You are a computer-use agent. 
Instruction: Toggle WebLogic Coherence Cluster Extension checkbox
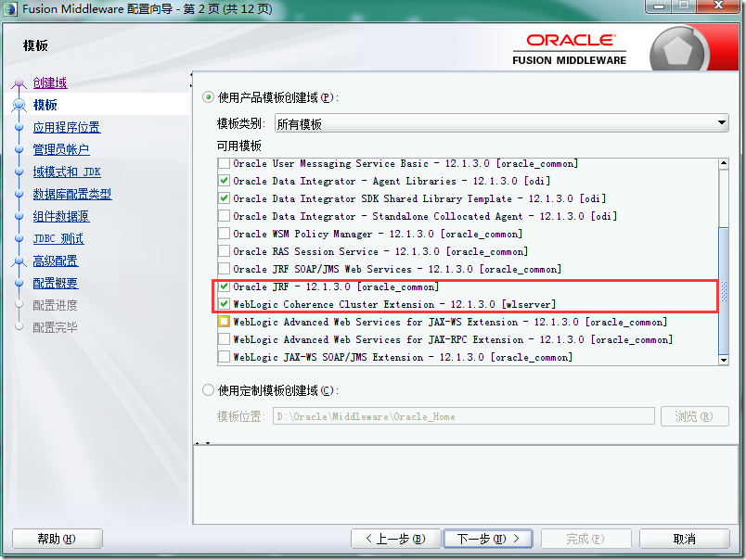click(x=225, y=304)
